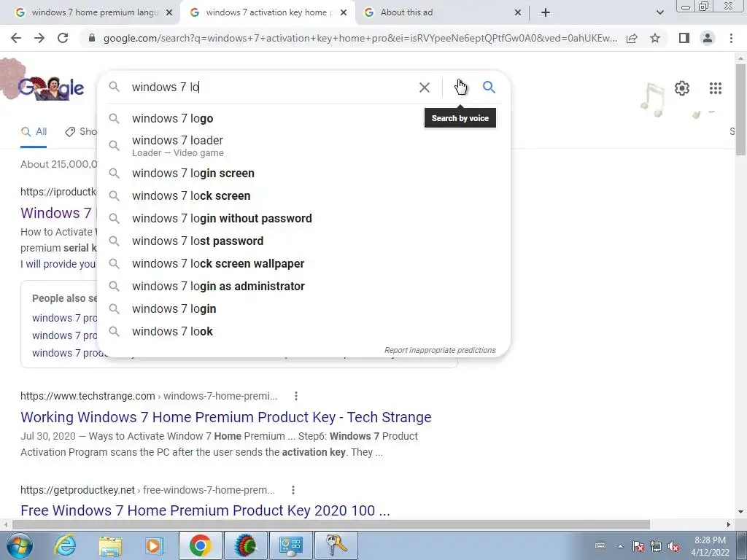Viewport: 747px width, 560px height.
Task: Select the All results tab
Action: [34, 132]
